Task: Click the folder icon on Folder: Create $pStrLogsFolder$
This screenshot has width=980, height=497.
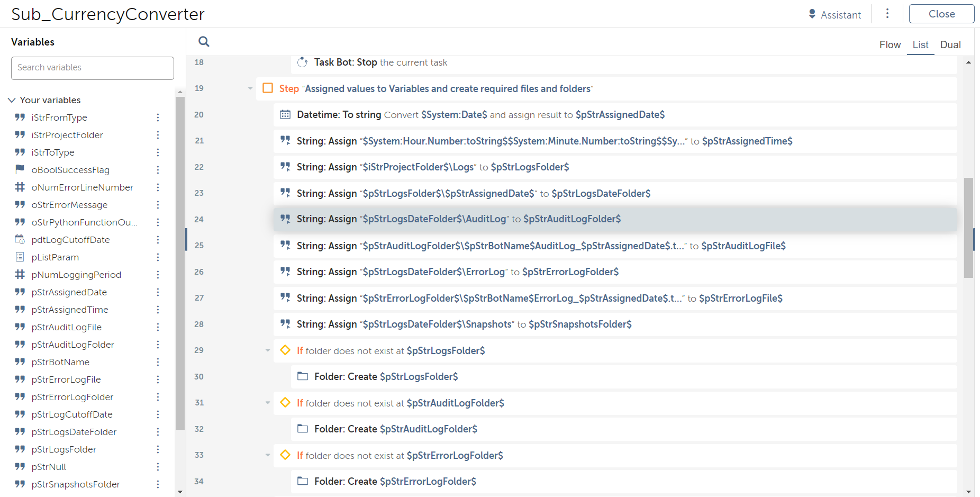Action: [303, 376]
